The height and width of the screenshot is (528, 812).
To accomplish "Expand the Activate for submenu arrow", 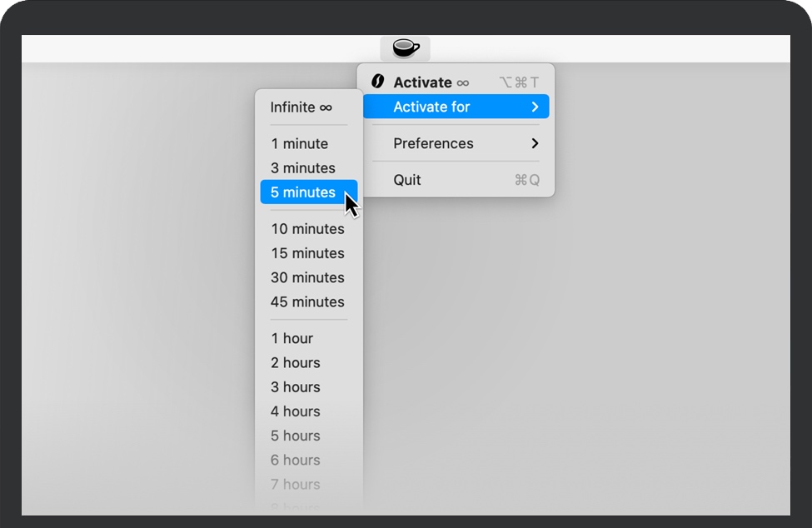I will [535, 107].
